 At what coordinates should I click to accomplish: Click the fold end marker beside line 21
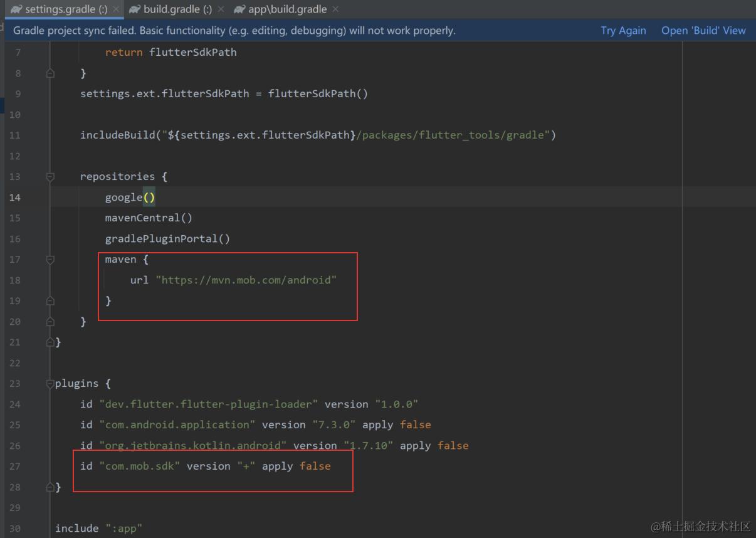50,342
